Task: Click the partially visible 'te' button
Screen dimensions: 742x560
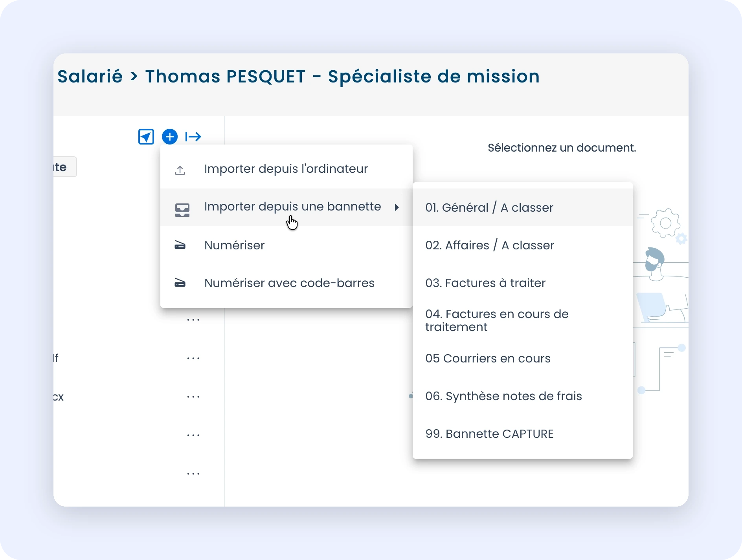Action: (x=65, y=167)
